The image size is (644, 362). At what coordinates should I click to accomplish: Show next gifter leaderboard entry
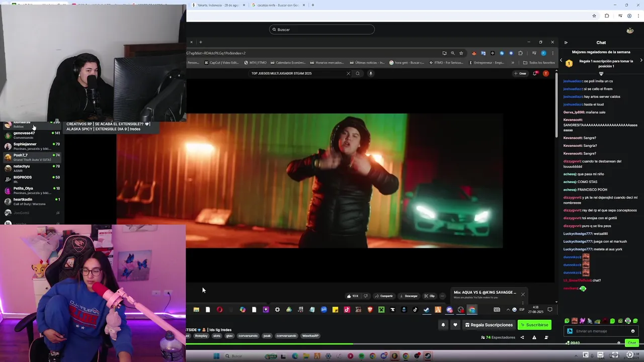(x=641, y=60)
